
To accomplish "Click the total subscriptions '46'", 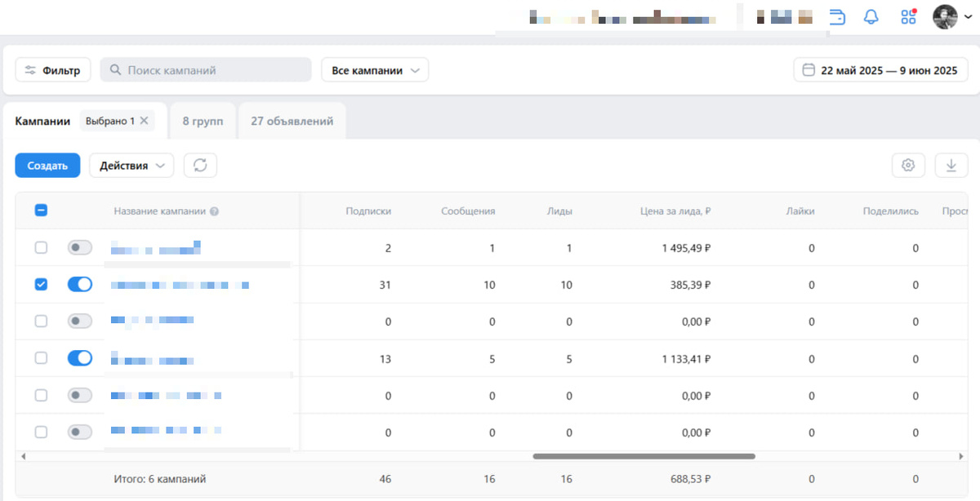I will (385, 479).
